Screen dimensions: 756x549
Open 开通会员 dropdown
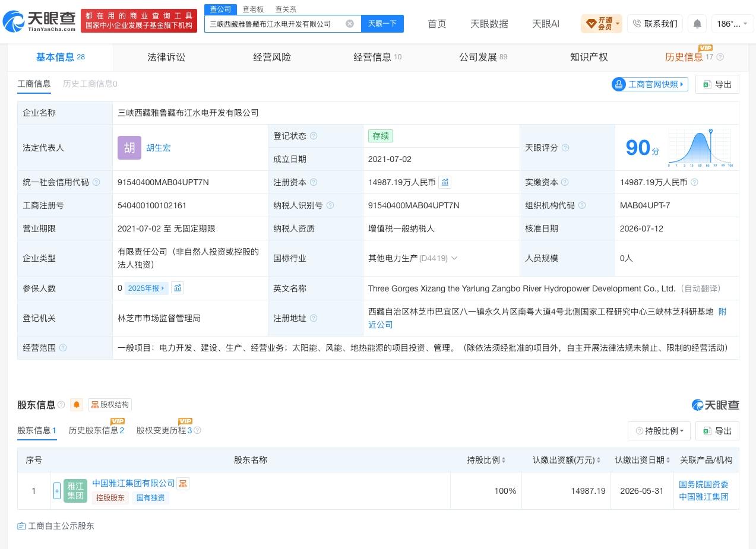(x=602, y=24)
